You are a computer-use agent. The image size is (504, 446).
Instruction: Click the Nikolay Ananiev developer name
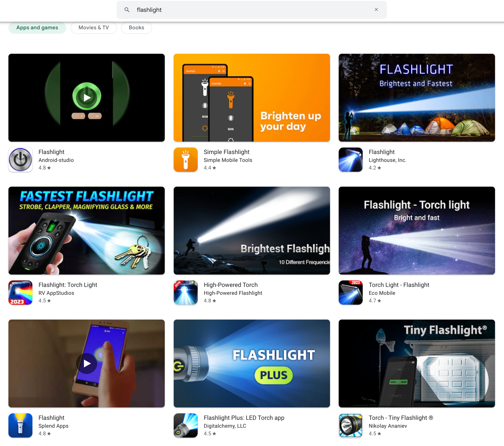[388, 426]
